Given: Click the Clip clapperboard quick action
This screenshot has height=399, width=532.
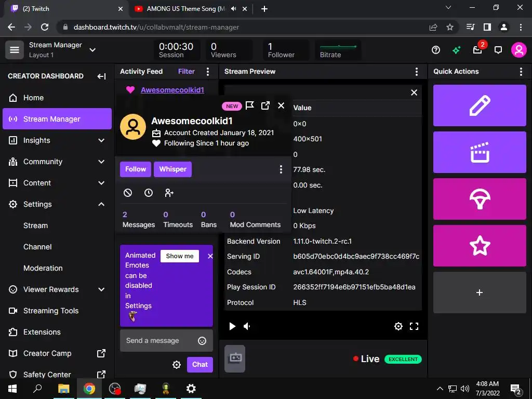Looking at the screenshot, I should pos(480,152).
